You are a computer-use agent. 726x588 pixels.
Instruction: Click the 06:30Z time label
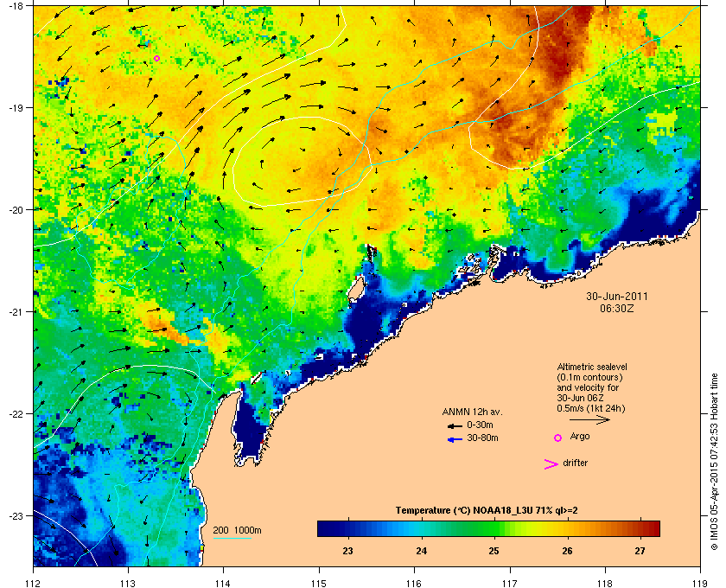click(x=617, y=308)
